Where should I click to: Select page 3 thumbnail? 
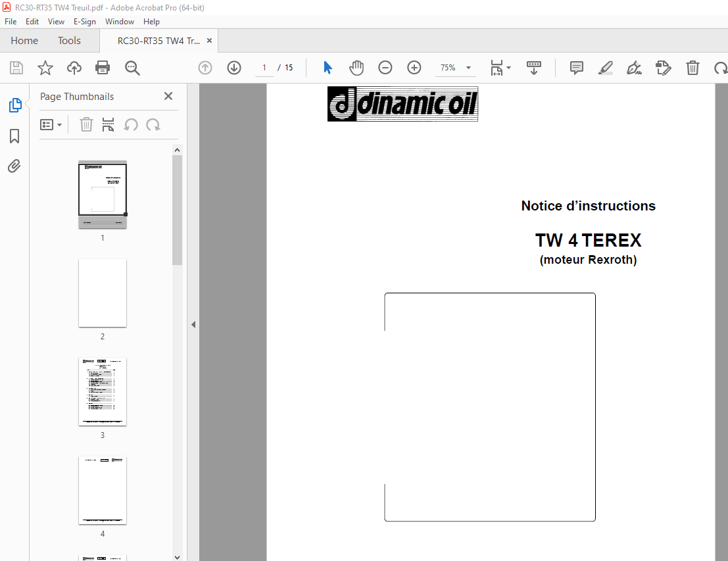[102, 392]
